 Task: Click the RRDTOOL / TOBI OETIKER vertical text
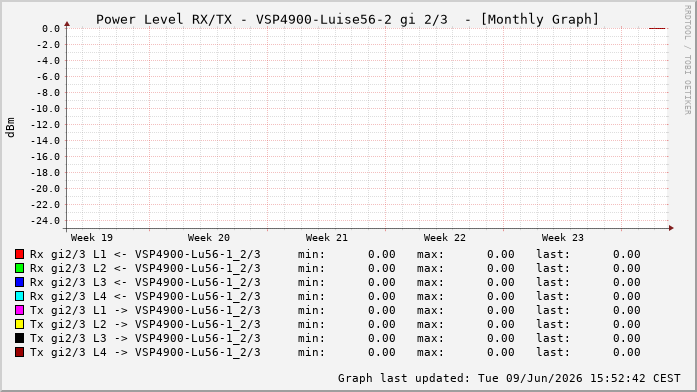[x=687, y=60]
